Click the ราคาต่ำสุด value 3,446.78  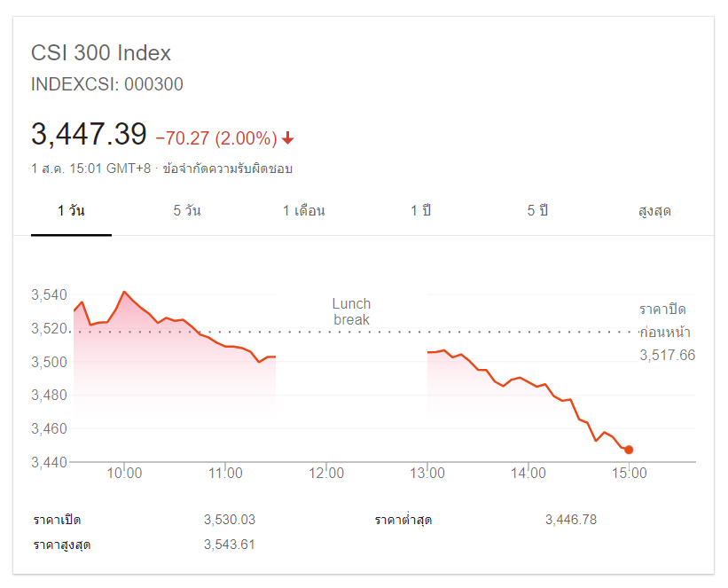571,520
